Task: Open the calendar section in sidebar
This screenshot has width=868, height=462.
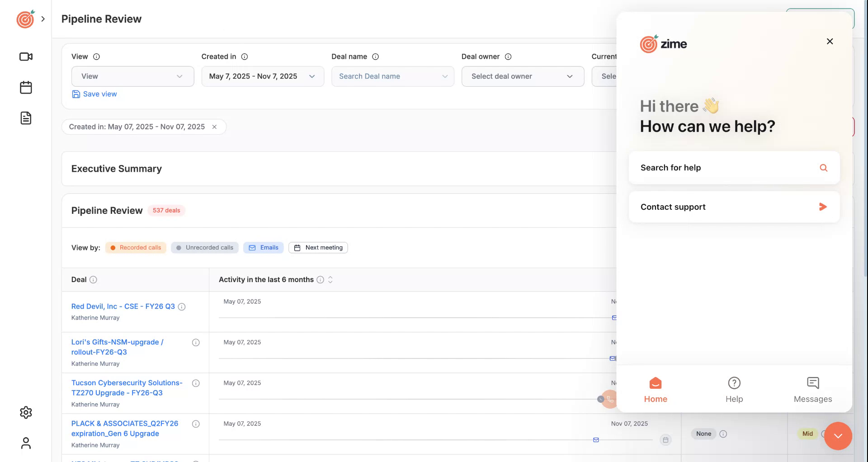Action: 26,87
